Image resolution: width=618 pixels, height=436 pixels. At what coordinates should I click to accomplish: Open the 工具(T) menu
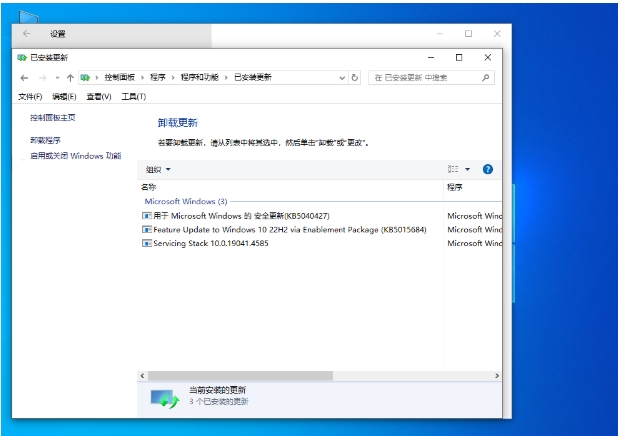pyautogui.click(x=133, y=97)
